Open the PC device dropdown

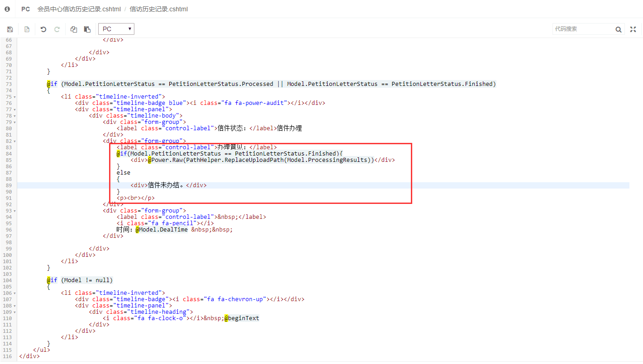click(x=116, y=29)
